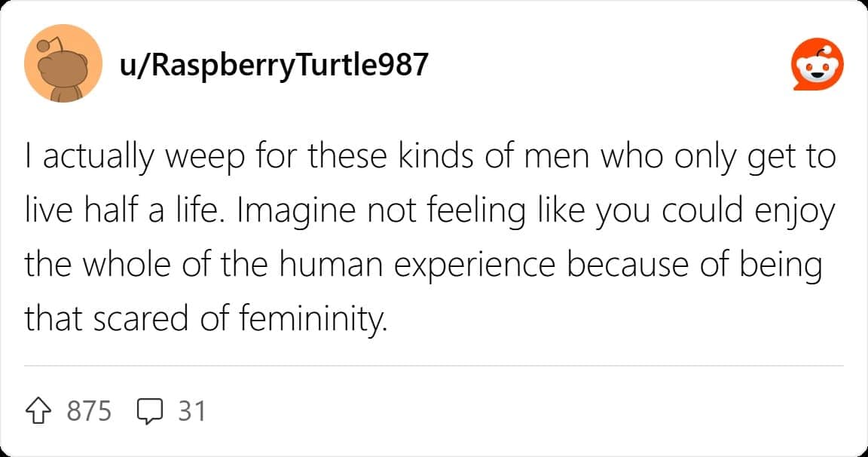Screen dimensions: 868x457
Task: Click the 875 upvote count
Action: 89,411
